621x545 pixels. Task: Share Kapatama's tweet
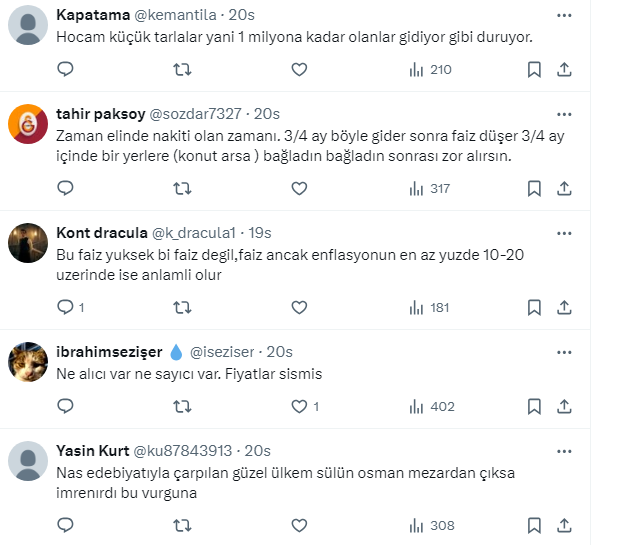pos(564,69)
